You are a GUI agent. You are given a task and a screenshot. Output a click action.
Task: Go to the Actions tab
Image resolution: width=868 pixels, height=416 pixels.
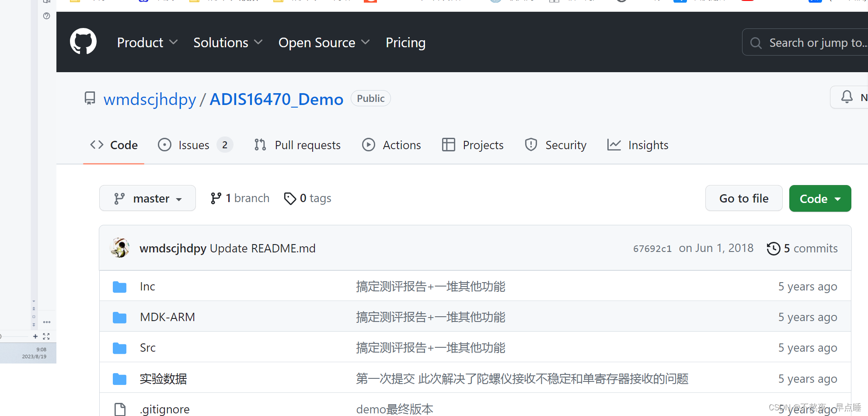(x=391, y=145)
